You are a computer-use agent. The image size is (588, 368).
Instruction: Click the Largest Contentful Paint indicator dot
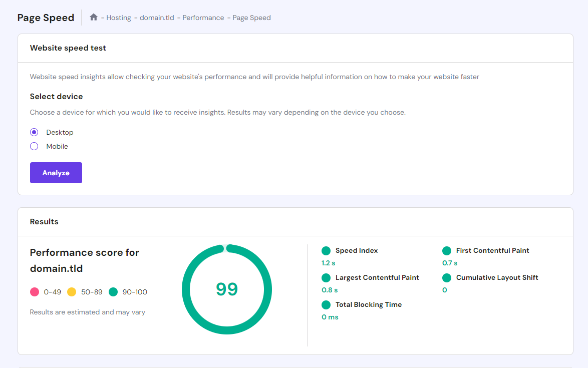click(326, 277)
